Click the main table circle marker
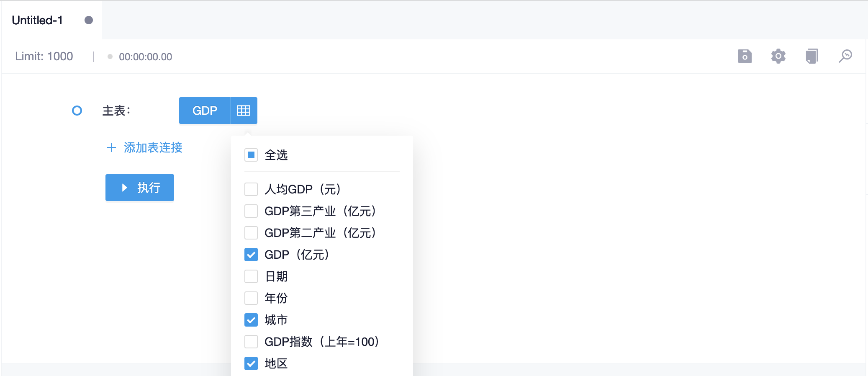Screen dimensions: 868x376 pyautogui.click(x=77, y=111)
